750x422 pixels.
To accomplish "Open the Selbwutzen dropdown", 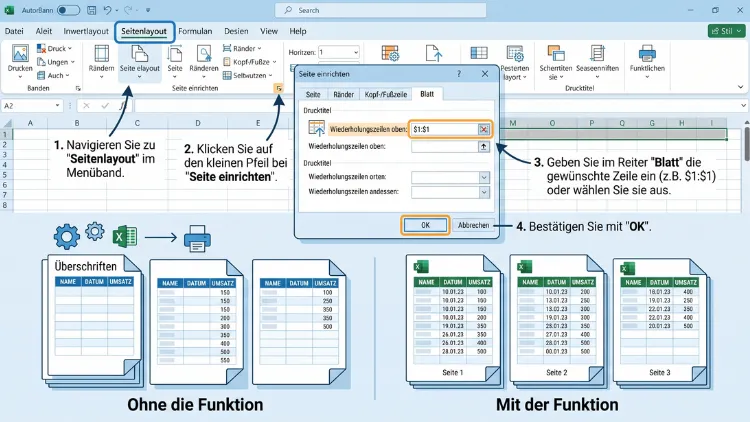I will click(248, 75).
